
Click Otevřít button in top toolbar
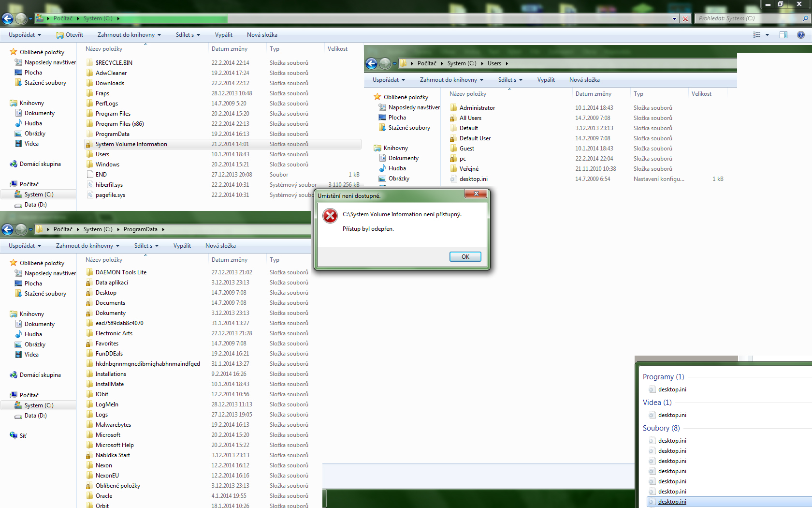click(70, 35)
